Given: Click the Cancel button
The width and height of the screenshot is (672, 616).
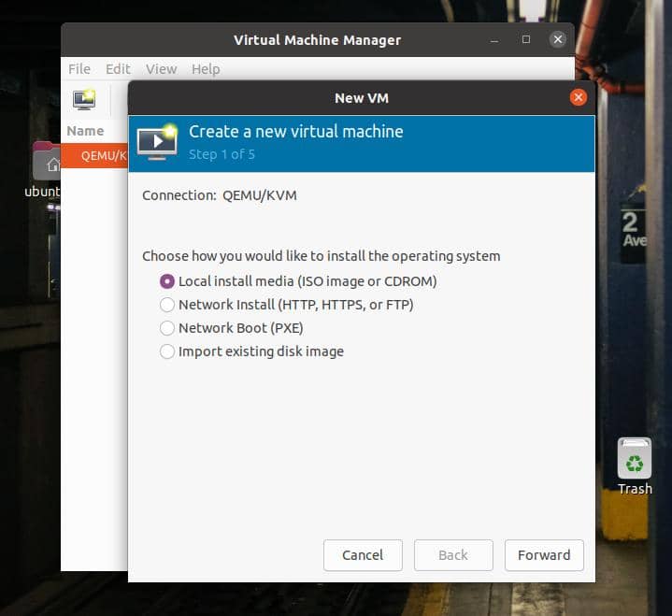Looking at the screenshot, I should [x=363, y=555].
